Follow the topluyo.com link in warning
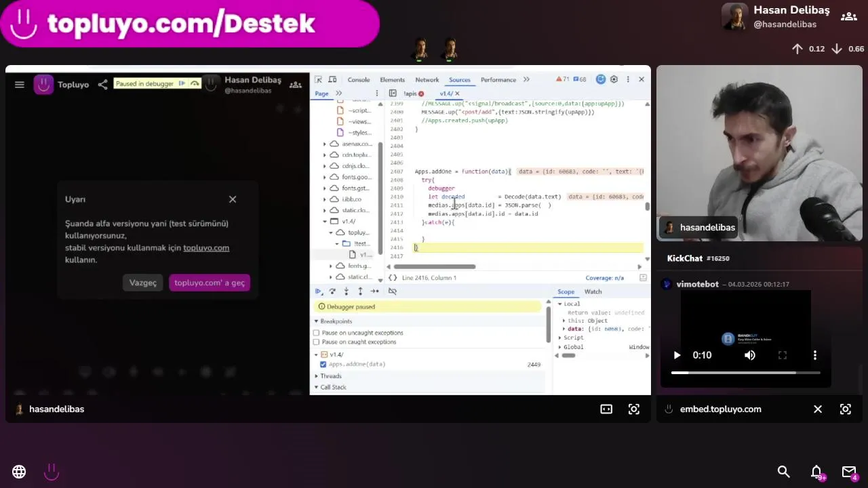This screenshot has height=488, width=868. (206, 248)
